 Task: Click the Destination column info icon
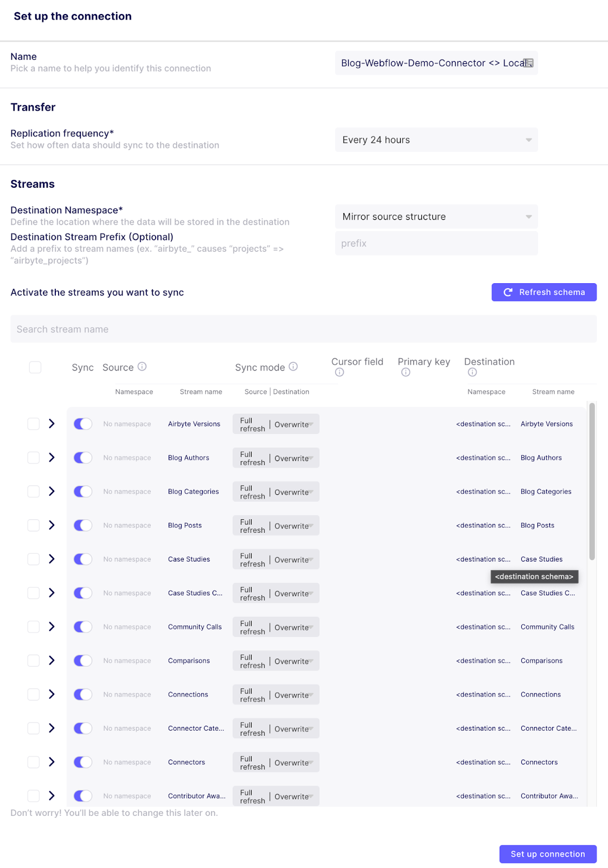(472, 372)
